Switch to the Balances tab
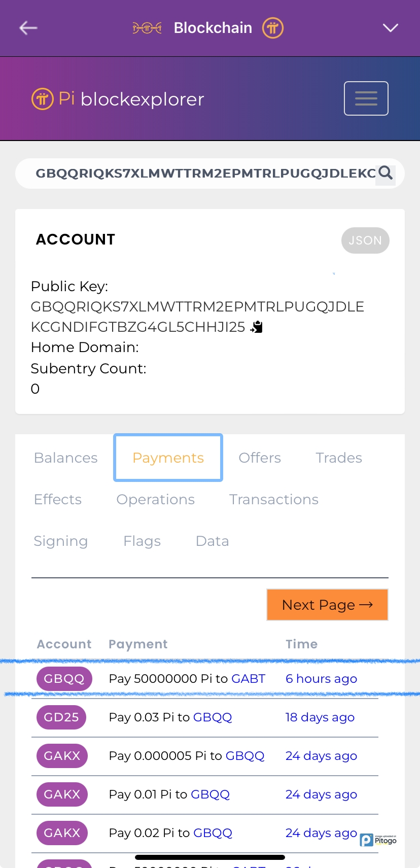The image size is (420, 868). click(65, 458)
